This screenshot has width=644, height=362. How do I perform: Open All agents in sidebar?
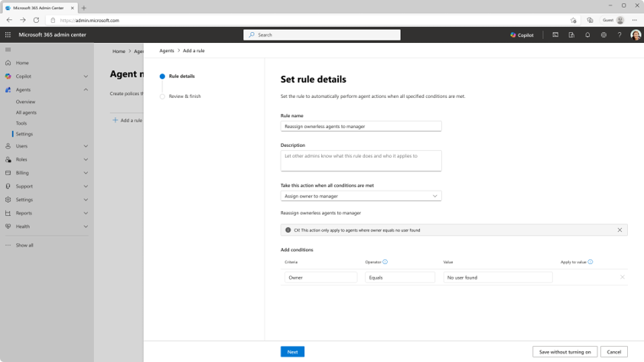click(x=26, y=113)
